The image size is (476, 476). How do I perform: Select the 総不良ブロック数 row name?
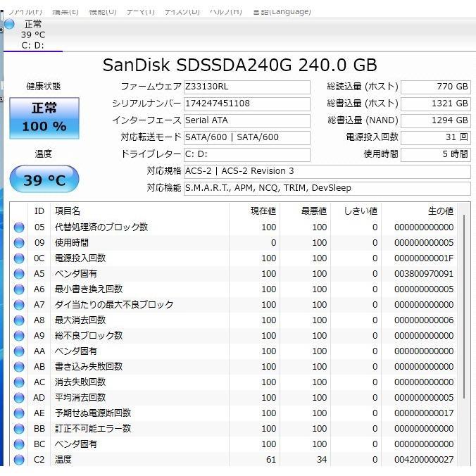89,335
